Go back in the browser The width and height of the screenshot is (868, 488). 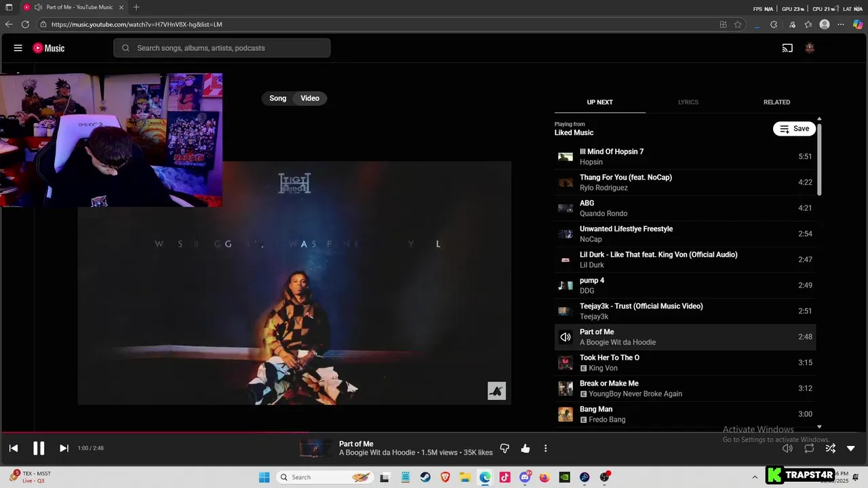click(9, 24)
